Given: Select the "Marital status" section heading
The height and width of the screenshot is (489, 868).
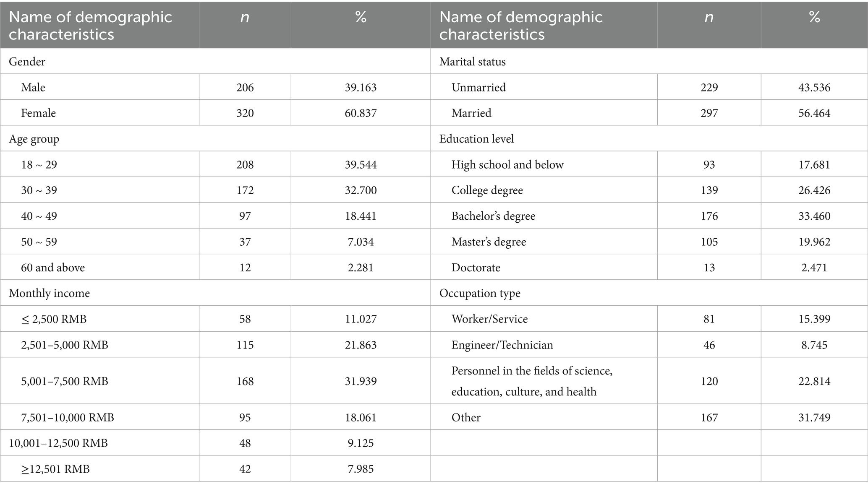Looking at the screenshot, I should 472,62.
